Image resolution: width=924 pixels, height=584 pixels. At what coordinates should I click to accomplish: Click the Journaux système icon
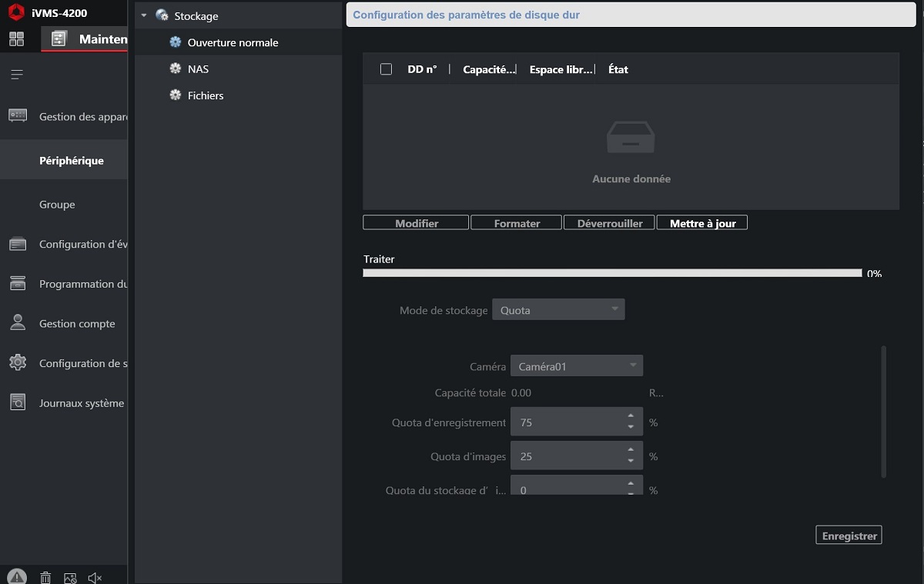(18, 402)
